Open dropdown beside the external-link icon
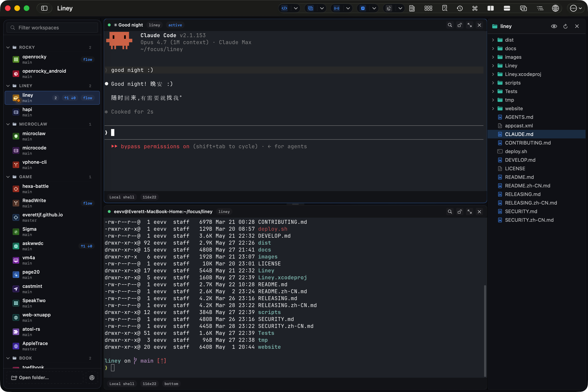This screenshot has height=392, width=588. [374, 8]
